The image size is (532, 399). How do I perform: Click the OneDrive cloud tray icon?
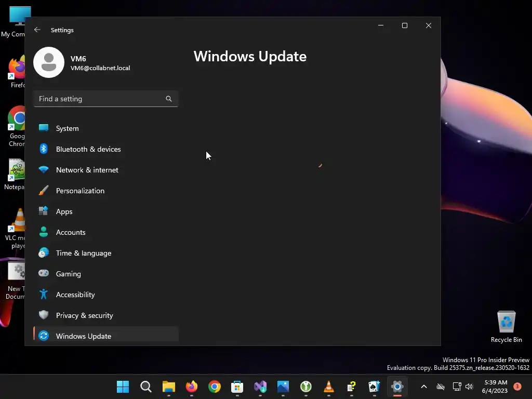click(x=441, y=387)
